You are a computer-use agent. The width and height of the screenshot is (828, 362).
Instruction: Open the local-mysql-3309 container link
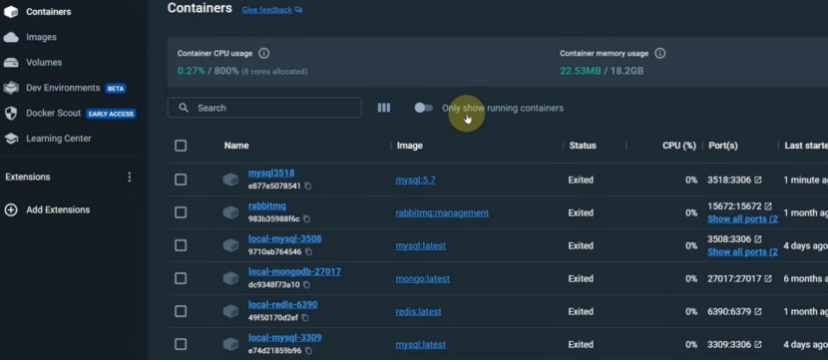285,338
